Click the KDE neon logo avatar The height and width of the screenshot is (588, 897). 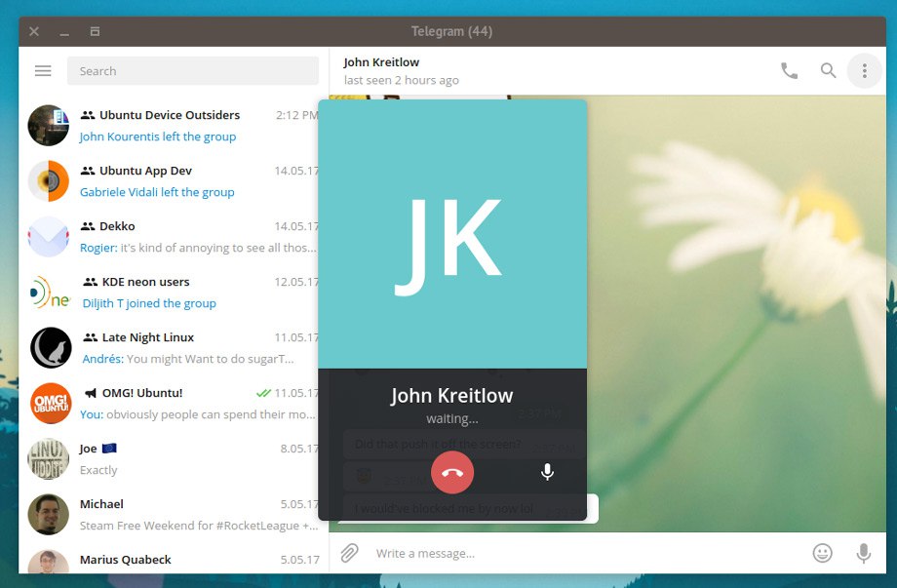[x=50, y=293]
